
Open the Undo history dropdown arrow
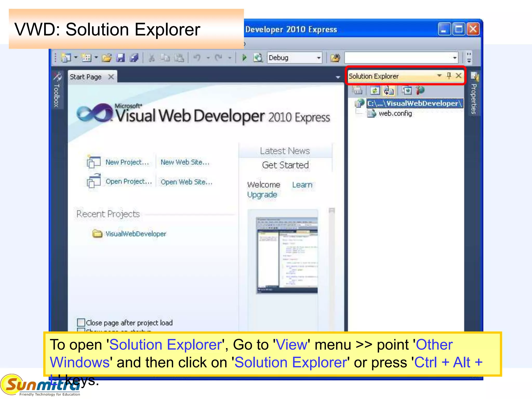(208, 58)
